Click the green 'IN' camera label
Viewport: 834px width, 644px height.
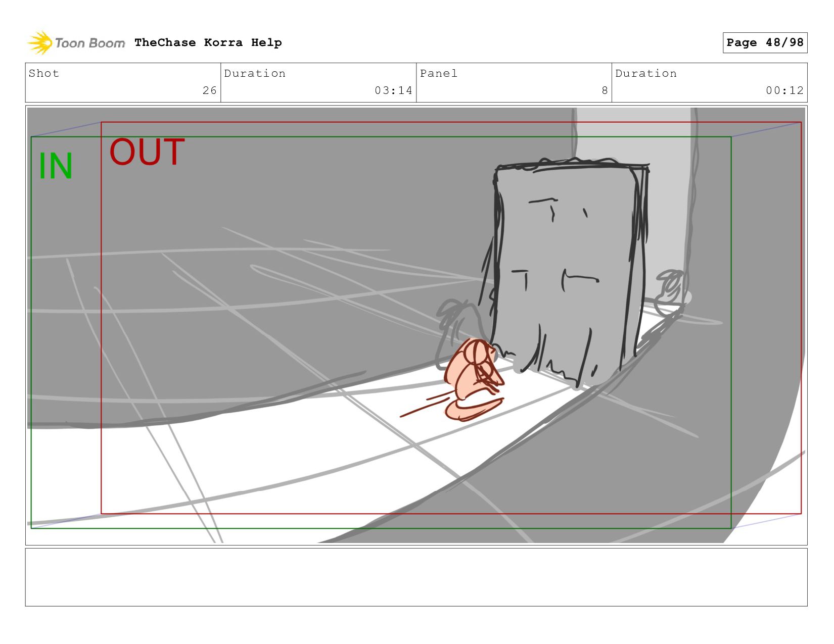coord(56,166)
